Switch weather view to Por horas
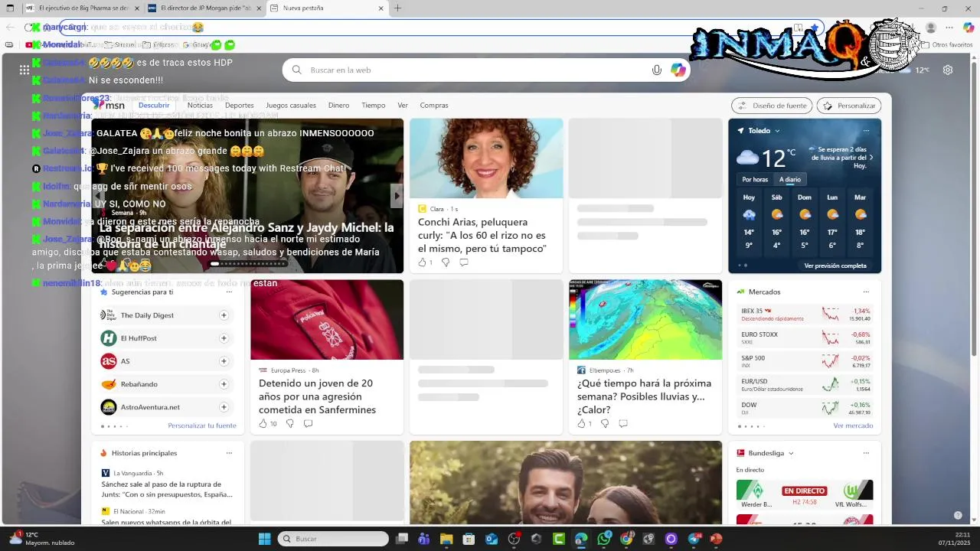 tap(755, 180)
